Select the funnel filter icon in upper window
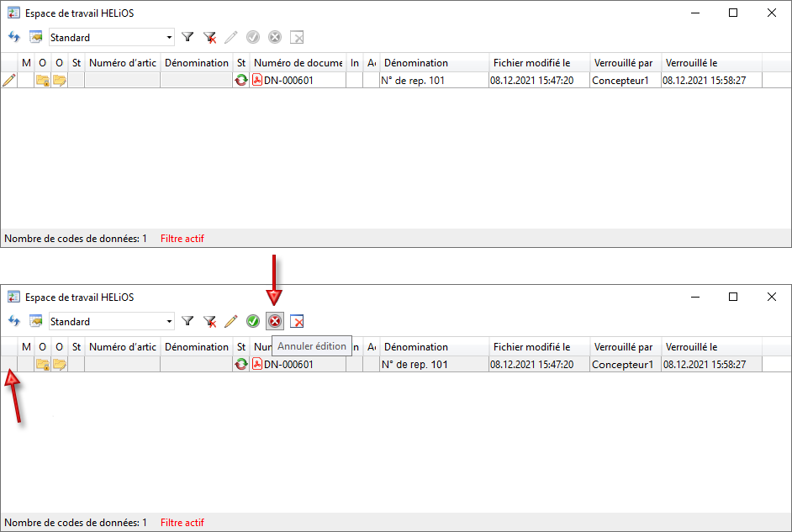 (x=187, y=37)
